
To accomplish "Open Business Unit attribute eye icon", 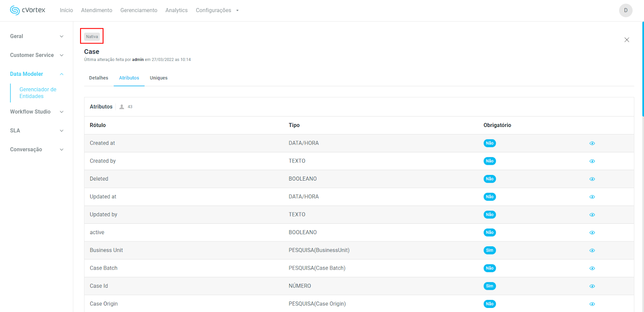I will click(x=592, y=250).
